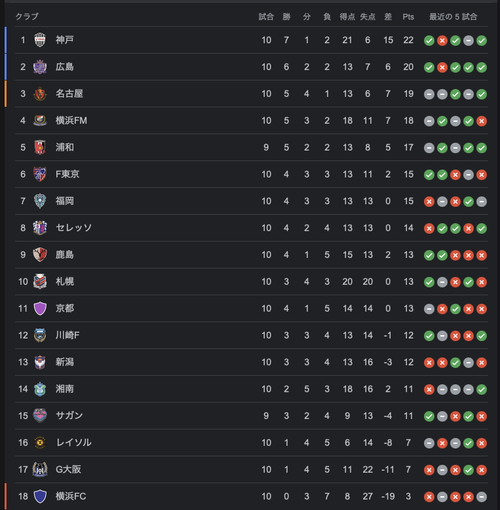Viewport: 500px width, 510px height.
Task: Click the Kyoto (京都) purple shield crest
Action: 40,309
